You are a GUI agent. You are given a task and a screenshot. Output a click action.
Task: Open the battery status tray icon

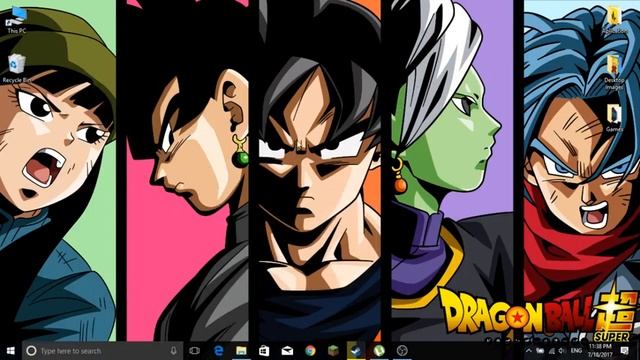[x=540, y=351]
